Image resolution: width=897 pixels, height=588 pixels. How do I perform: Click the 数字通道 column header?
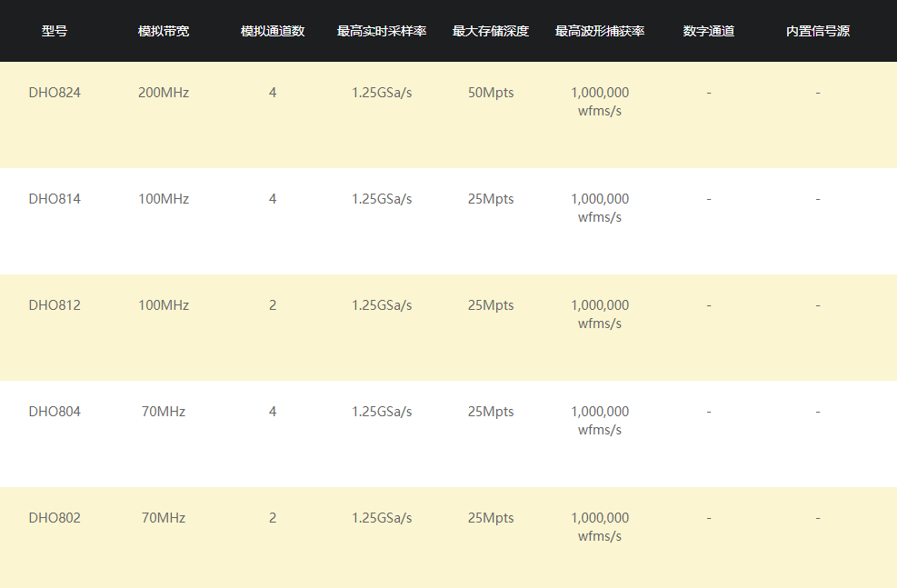[709, 31]
